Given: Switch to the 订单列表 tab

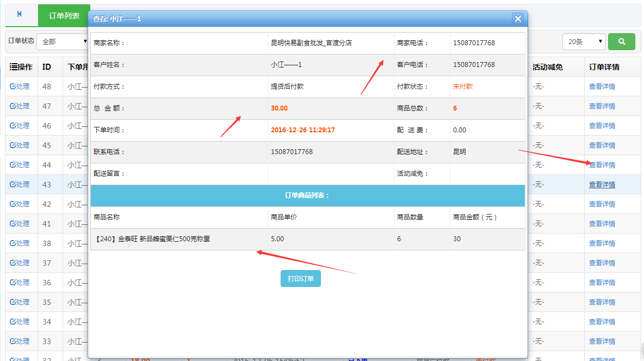Looking at the screenshot, I should [64, 16].
